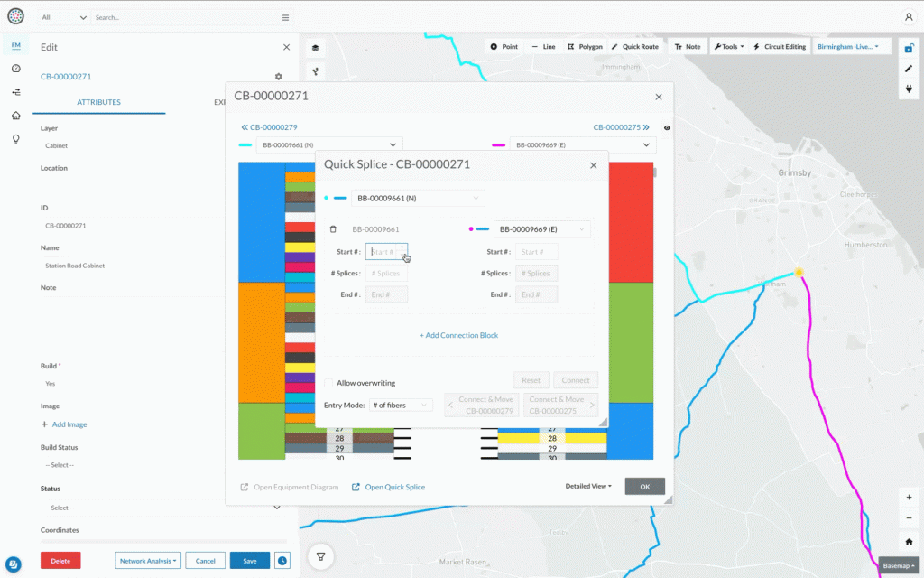
Task: Open the Birmingham-Live workspace dropdown
Action: 847,47
